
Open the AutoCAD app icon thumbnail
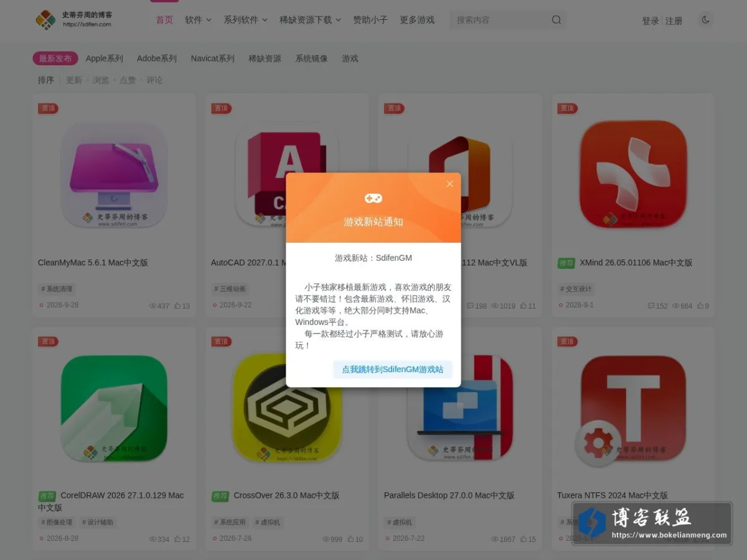(260, 174)
